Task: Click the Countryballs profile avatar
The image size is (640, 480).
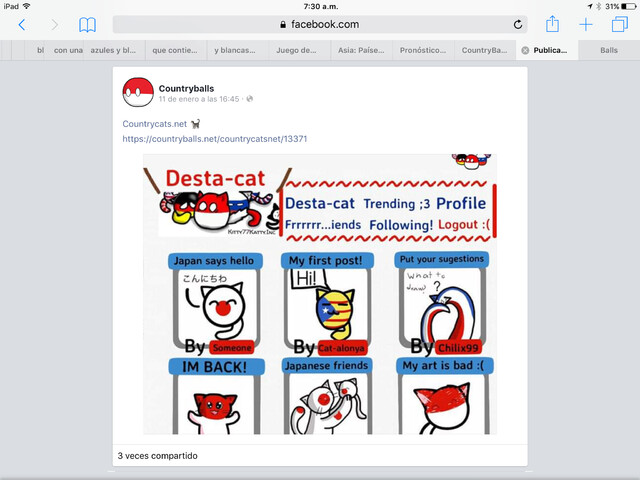Action: click(138, 92)
